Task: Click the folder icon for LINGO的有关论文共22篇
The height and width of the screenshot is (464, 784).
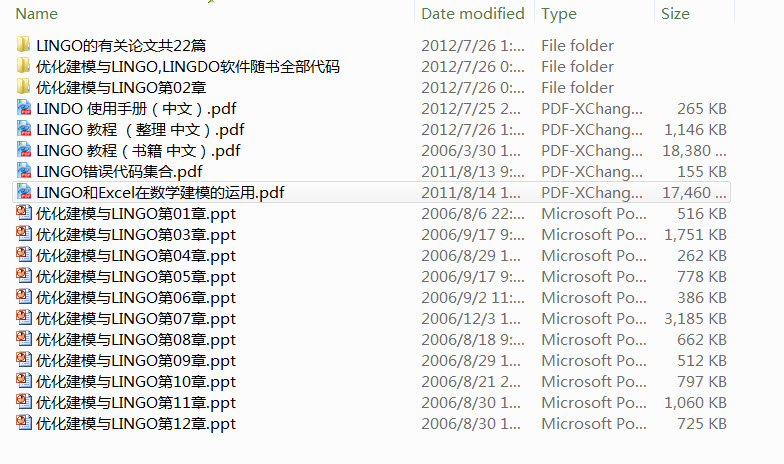Action: pyautogui.click(x=24, y=45)
